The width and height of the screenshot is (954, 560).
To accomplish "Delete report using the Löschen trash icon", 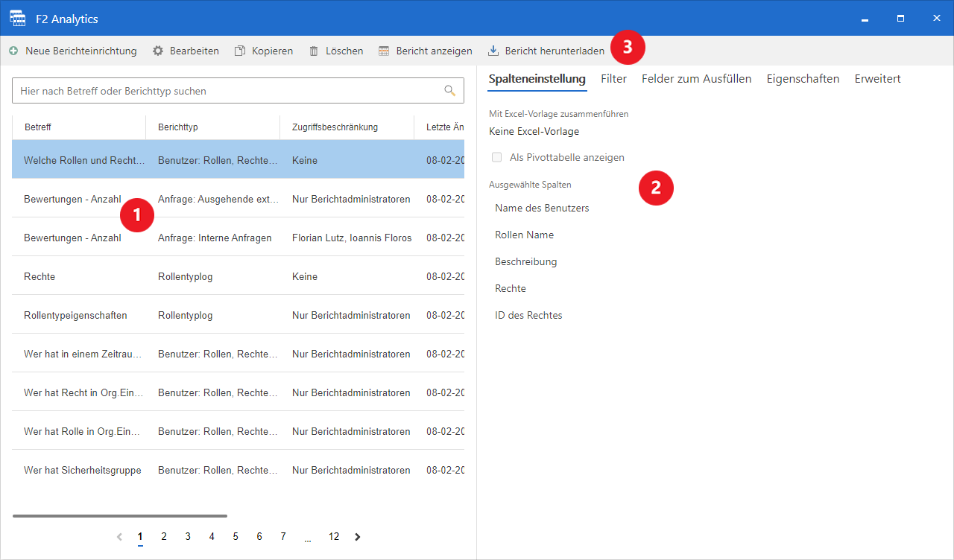I will (x=315, y=51).
